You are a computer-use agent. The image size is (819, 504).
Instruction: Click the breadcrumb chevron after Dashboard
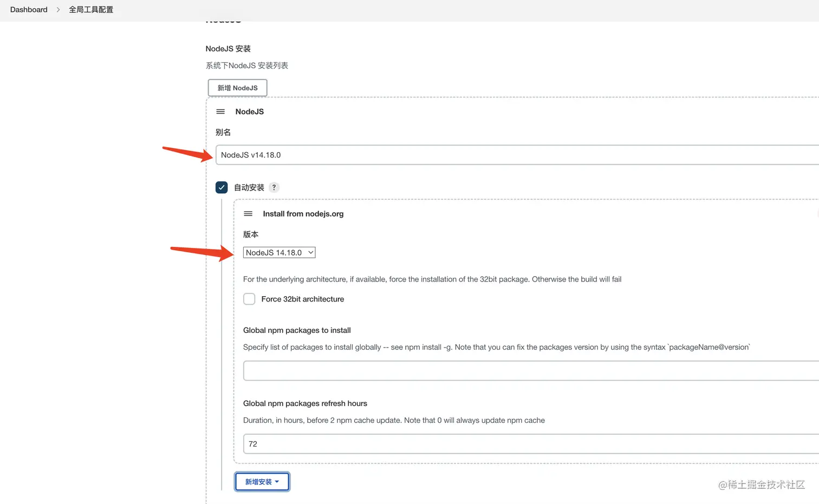[58, 10]
